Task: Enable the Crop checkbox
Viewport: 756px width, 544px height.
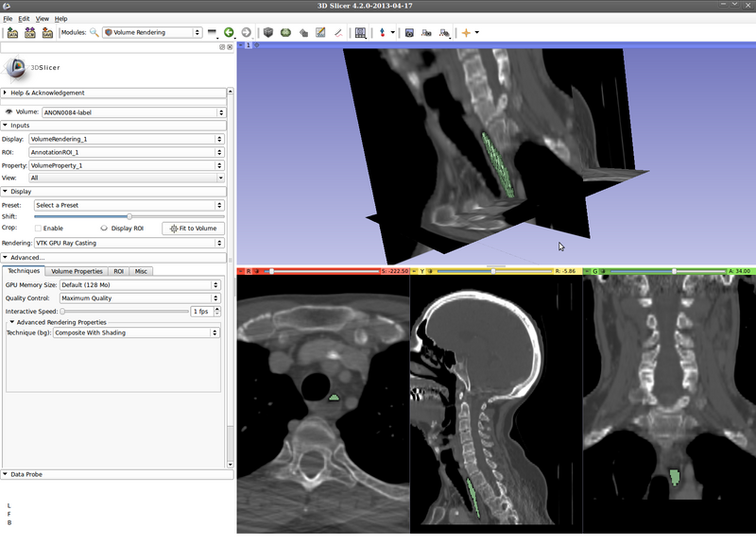Action: 38,228
